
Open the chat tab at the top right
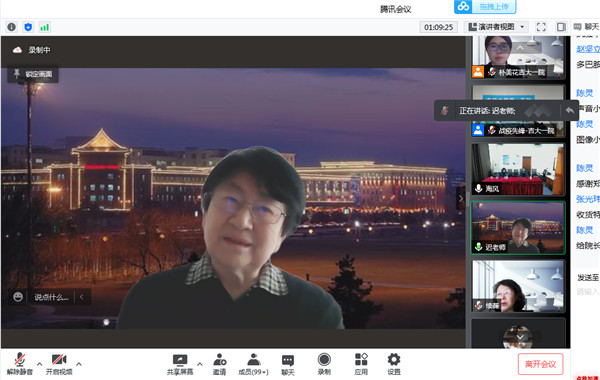586,27
